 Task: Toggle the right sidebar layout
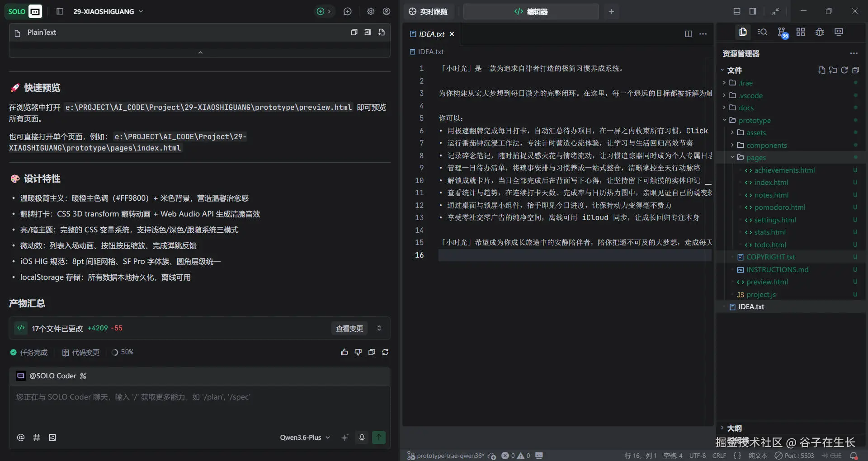(x=753, y=11)
